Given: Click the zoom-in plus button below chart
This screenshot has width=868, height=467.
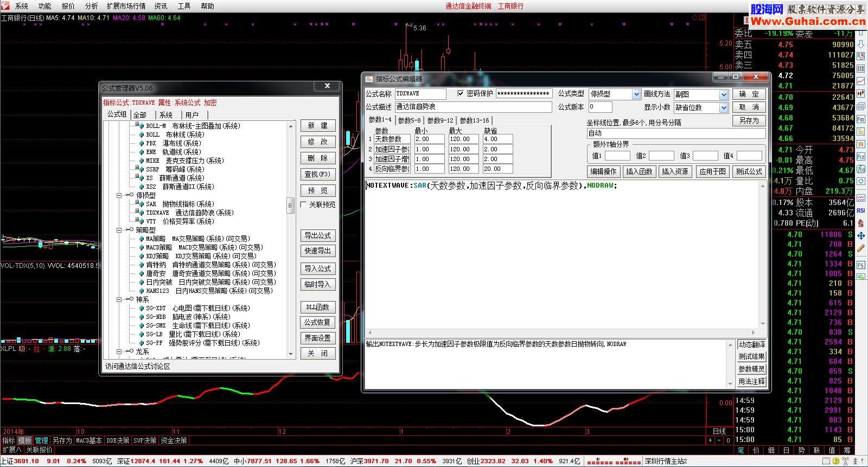Looking at the screenshot, I should coord(711,440).
